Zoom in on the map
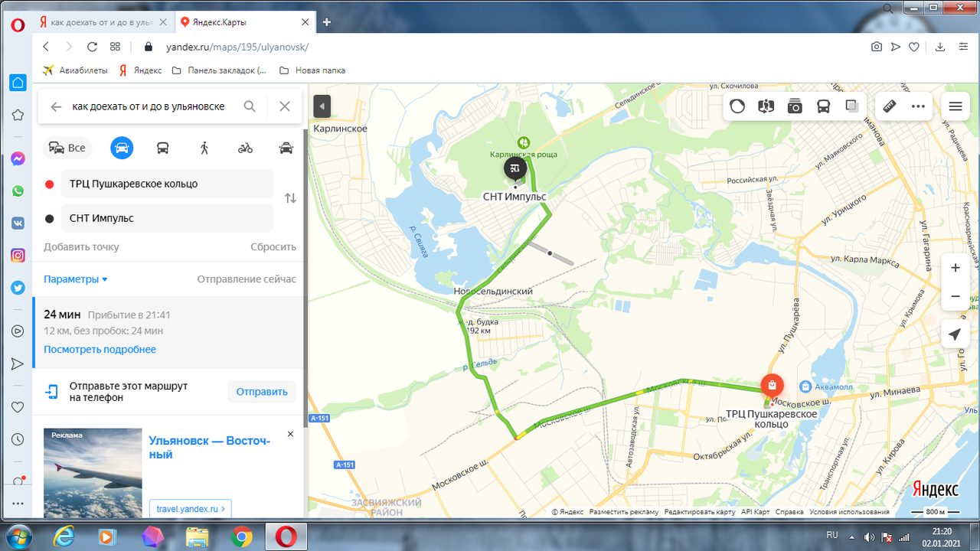Viewport: 980px width, 551px height. tap(955, 268)
